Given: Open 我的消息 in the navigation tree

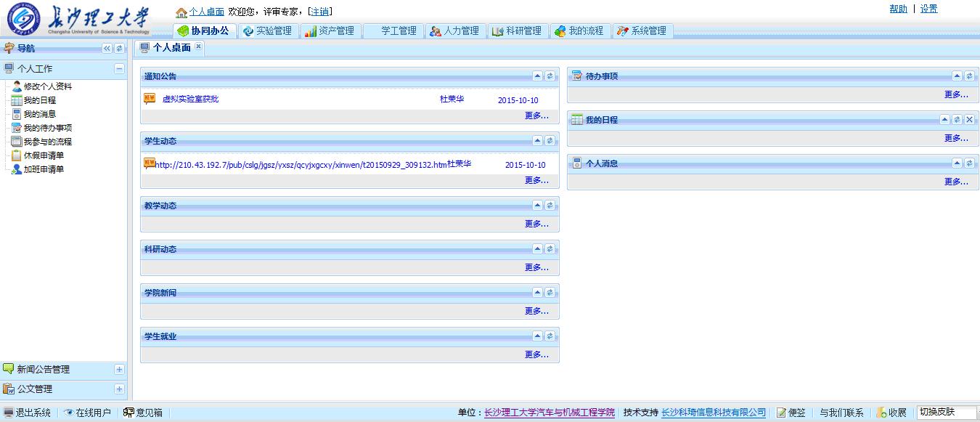Looking at the screenshot, I should pyautogui.click(x=39, y=114).
